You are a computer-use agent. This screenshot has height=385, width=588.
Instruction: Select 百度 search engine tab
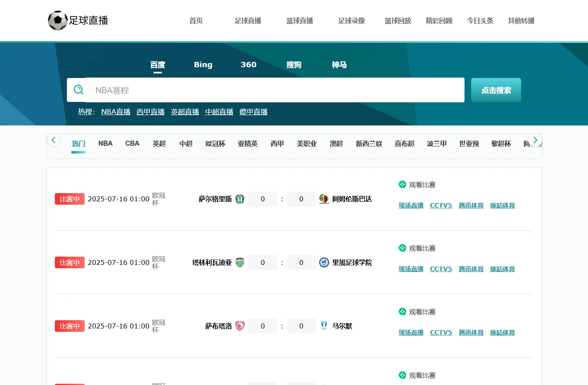click(x=158, y=65)
